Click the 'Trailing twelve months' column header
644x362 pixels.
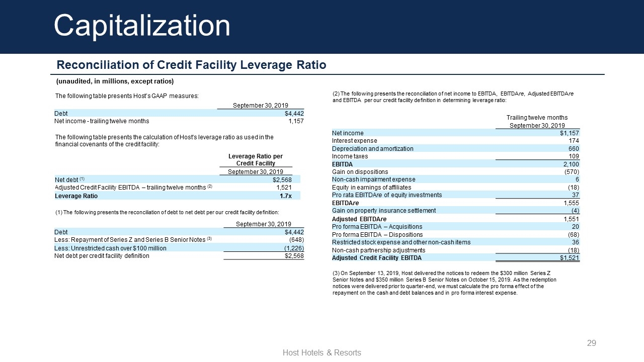(537, 117)
